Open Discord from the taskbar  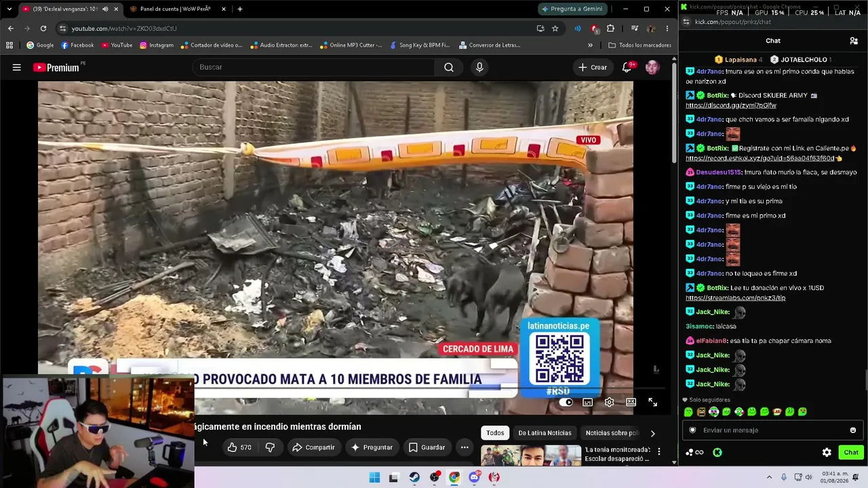474,477
